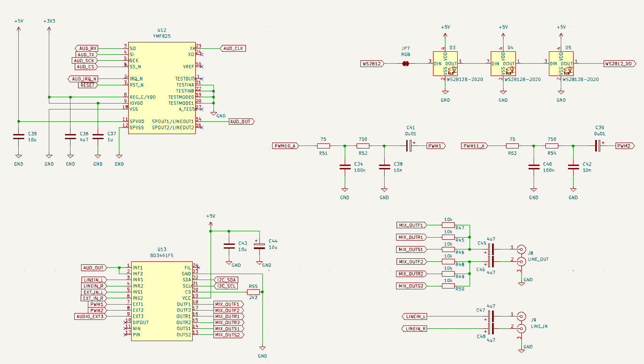This screenshot has width=644, height=364.
Task: Click the C37 1u capacitor symbol
Action: 98,137
